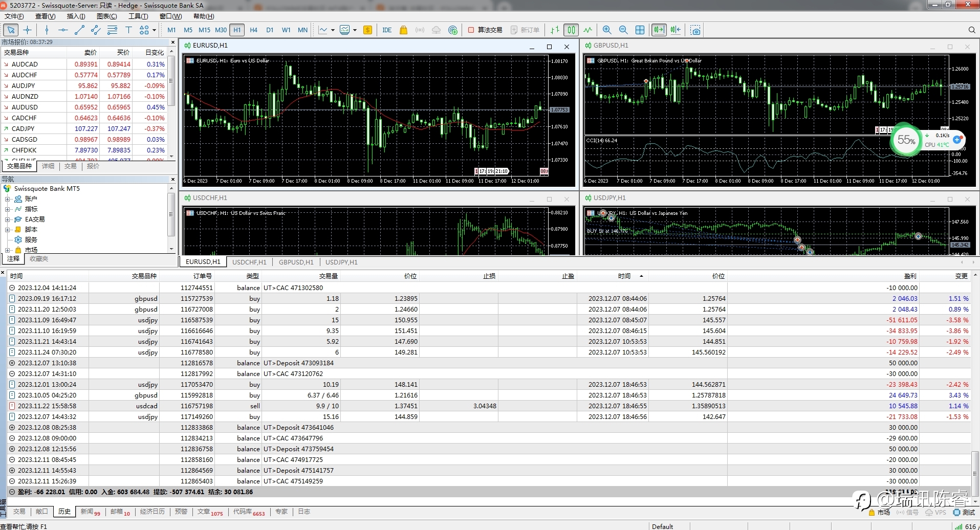Tile chart windows with grid icon

tap(640, 30)
